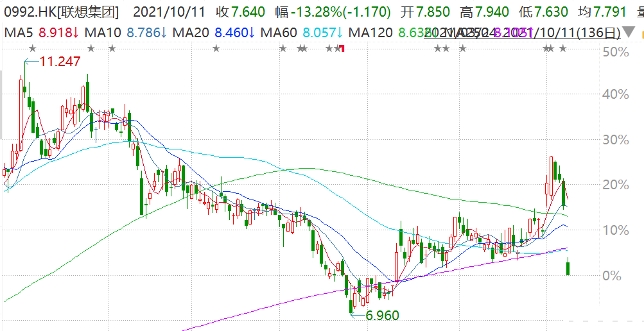Click the second star marker from the left

91,49
